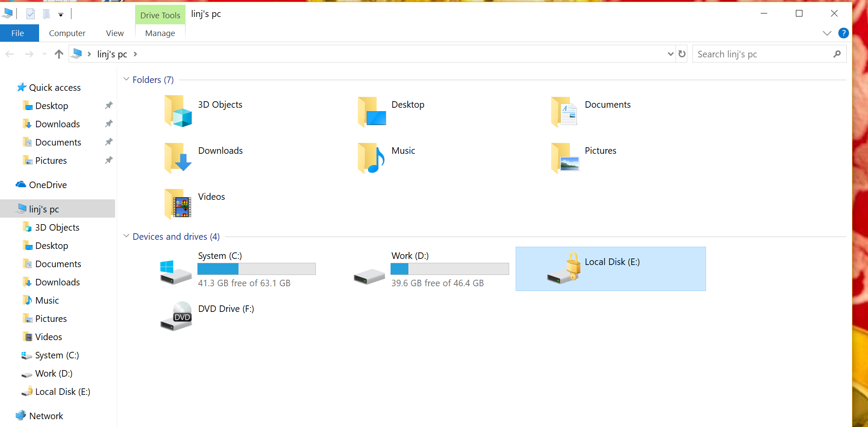This screenshot has height=427, width=868.
Task: Open 3D Objects in the navigation pane
Action: [57, 228]
